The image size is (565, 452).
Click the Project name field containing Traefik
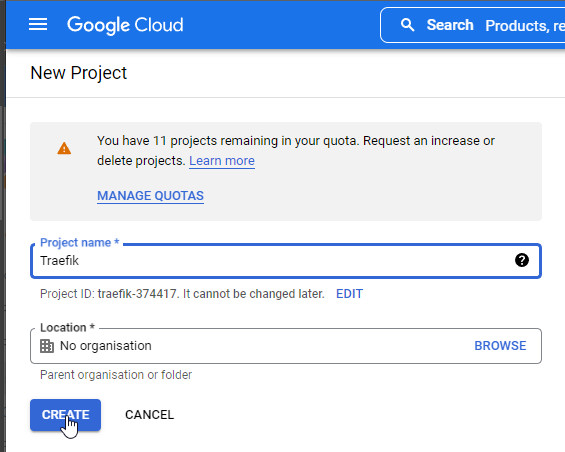[x=286, y=261]
